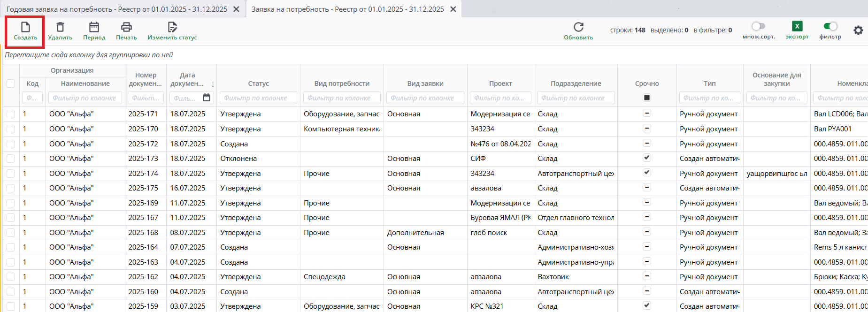Viewport: 868px width, 312px height.
Task: Disable the фильтр toggle switch
Action: 830,26
